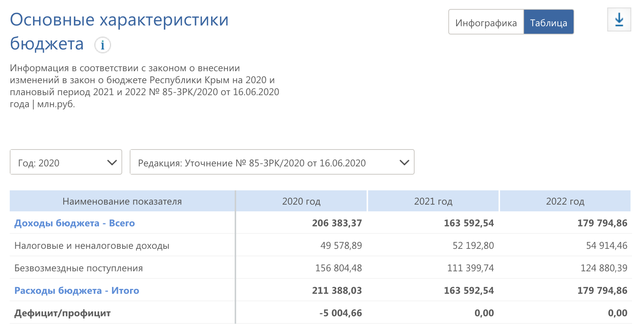
Task: Click the chevron arrow in the year selector
Action: [x=112, y=163]
